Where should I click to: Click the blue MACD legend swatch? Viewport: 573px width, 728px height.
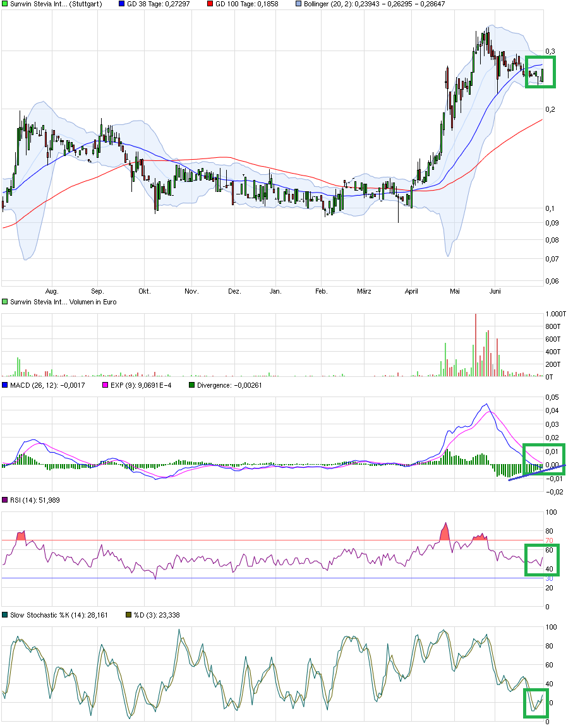[4, 385]
